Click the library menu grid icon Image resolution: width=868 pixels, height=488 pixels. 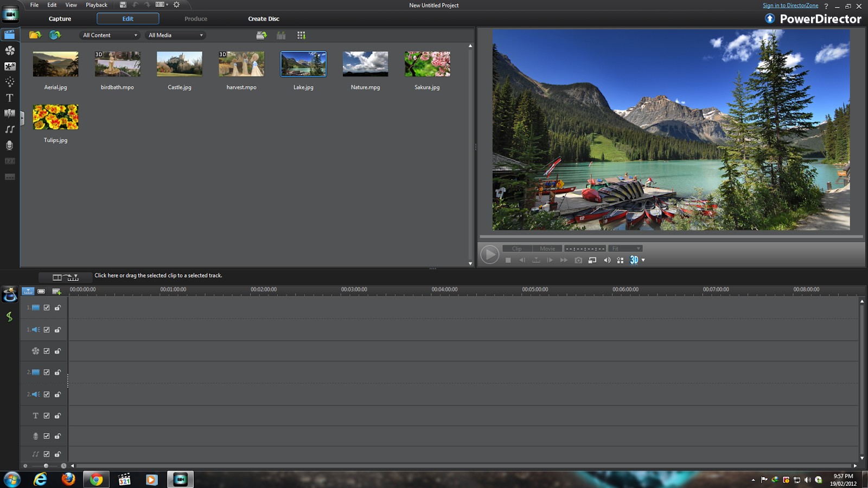click(x=301, y=35)
